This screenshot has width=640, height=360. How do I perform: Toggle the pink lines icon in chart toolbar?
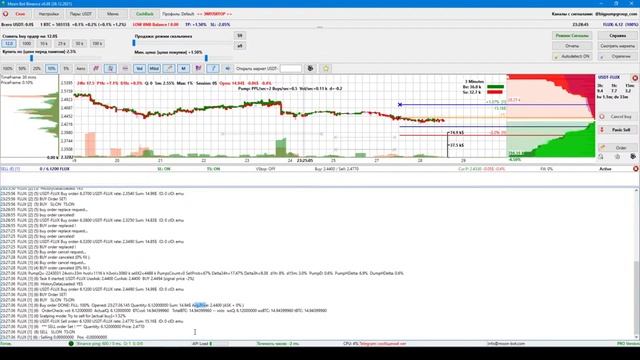tap(96, 69)
